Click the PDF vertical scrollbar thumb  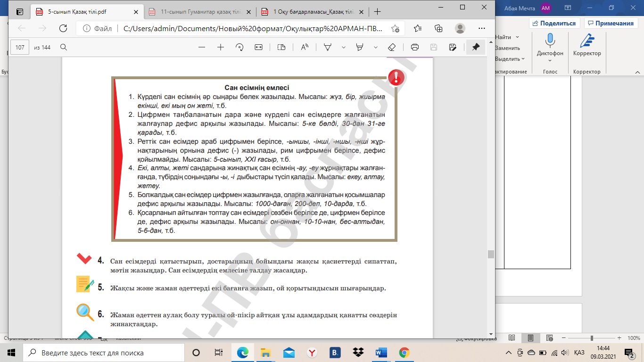pos(491,254)
